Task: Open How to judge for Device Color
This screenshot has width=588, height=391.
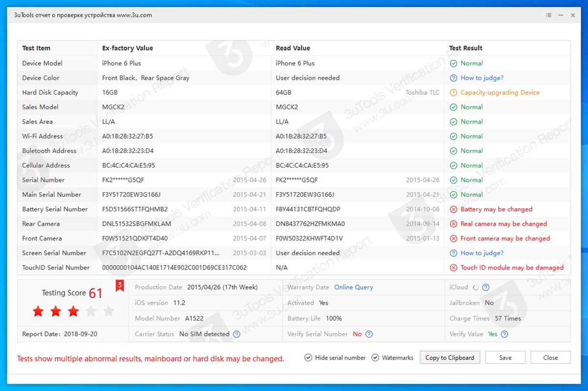Action: tap(482, 78)
